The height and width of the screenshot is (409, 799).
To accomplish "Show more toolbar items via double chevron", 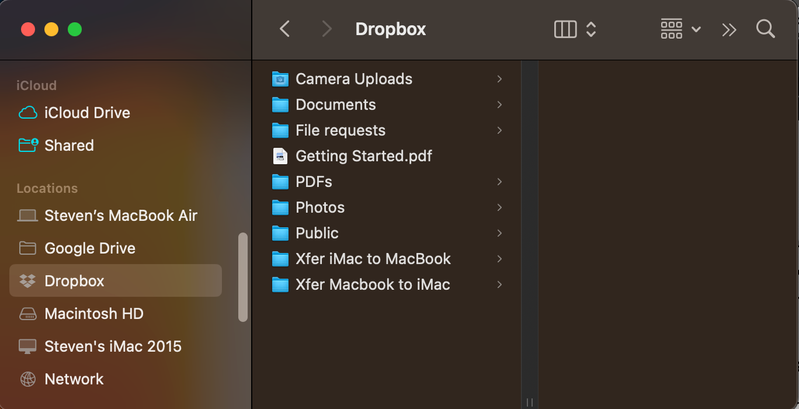I will point(729,29).
